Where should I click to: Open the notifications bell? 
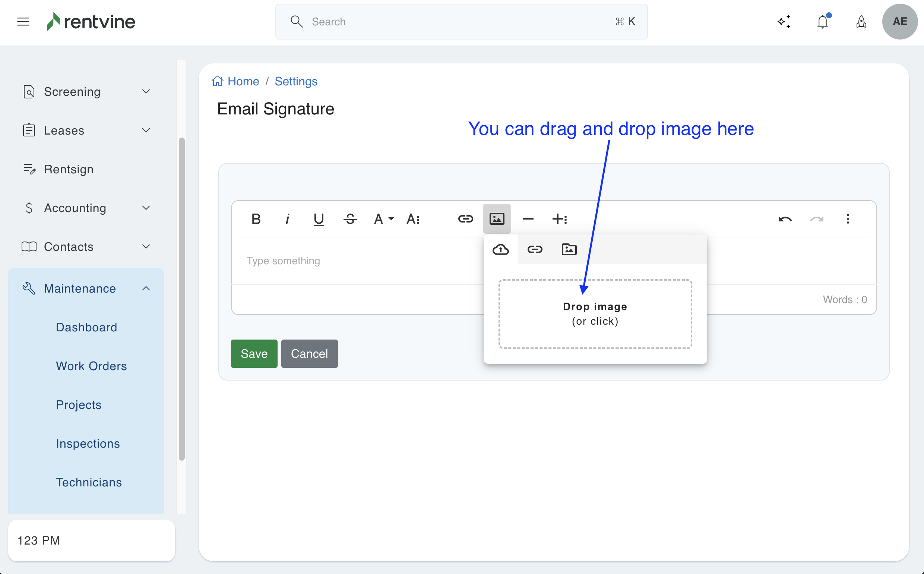[x=822, y=22]
